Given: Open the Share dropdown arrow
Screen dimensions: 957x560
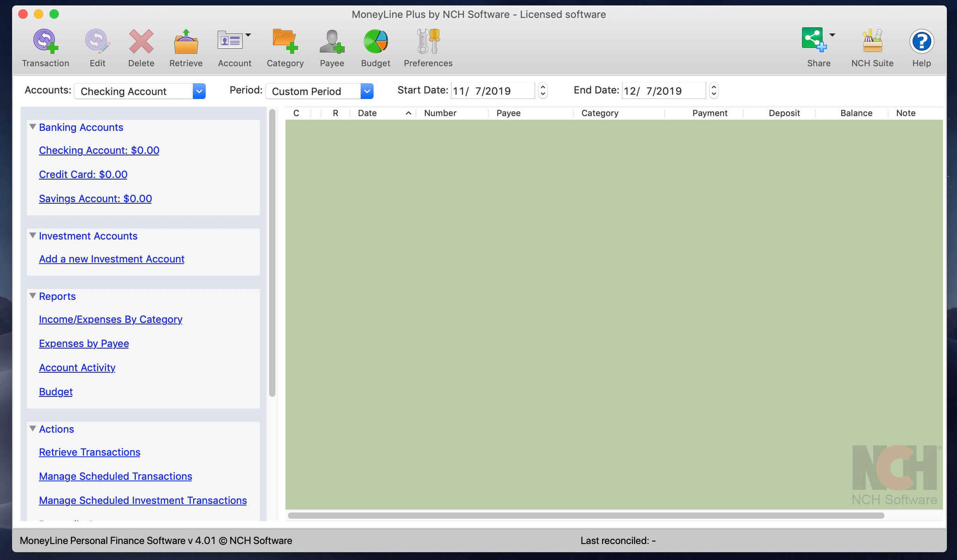Looking at the screenshot, I should (832, 35).
